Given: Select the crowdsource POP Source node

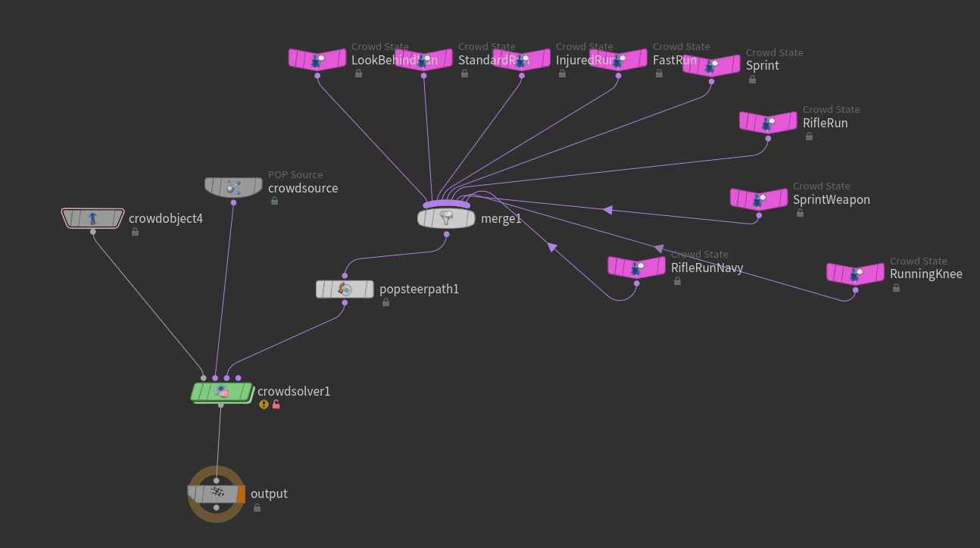Looking at the screenshot, I should pyautogui.click(x=233, y=187).
